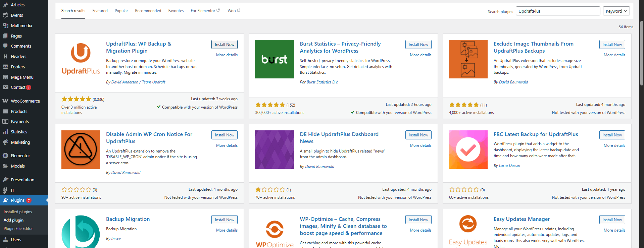This screenshot has height=248, width=644.
Task: Switch to the Popular tab
Action: tap(121, 11)
